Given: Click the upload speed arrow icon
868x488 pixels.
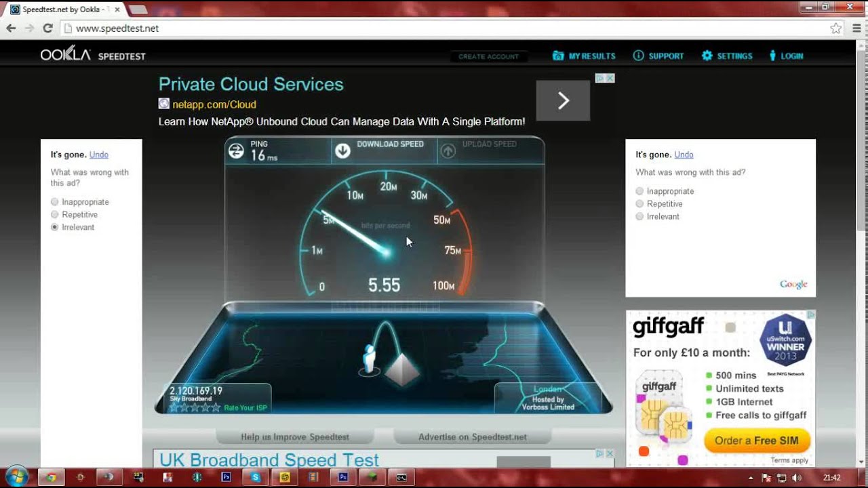Looking at the screenshot, I should point(448,151).
